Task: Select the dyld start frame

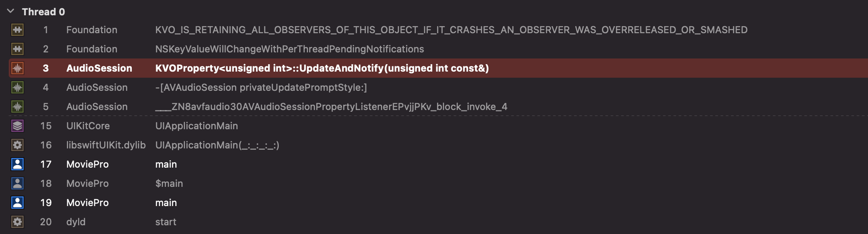Action: pyautogui.click(x=165, y=222)
